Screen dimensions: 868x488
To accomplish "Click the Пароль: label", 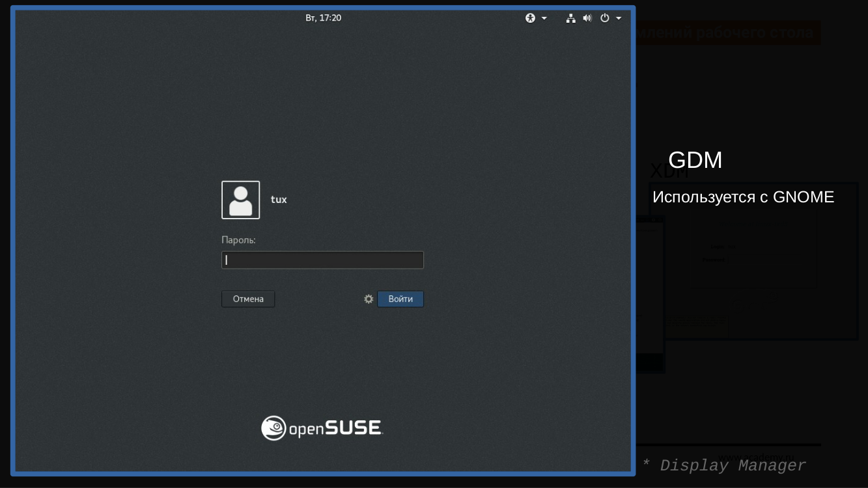I will click(238, 240).
